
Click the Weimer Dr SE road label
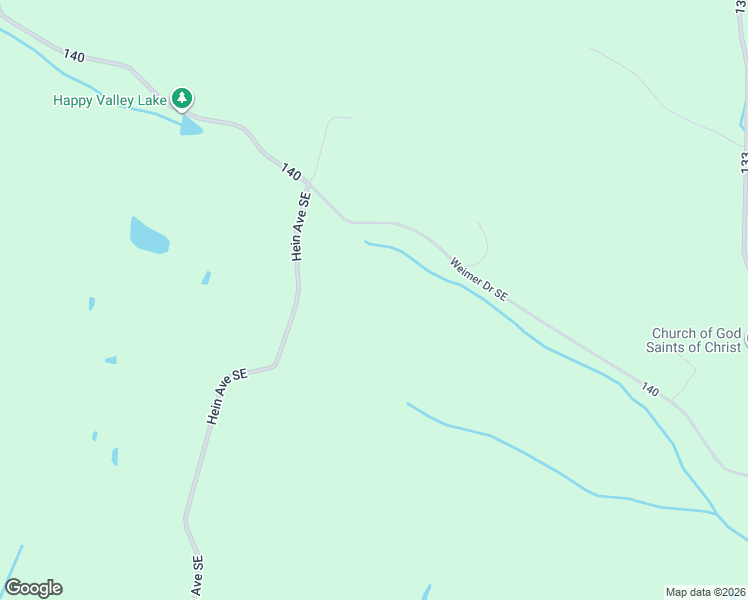(478, 279)
